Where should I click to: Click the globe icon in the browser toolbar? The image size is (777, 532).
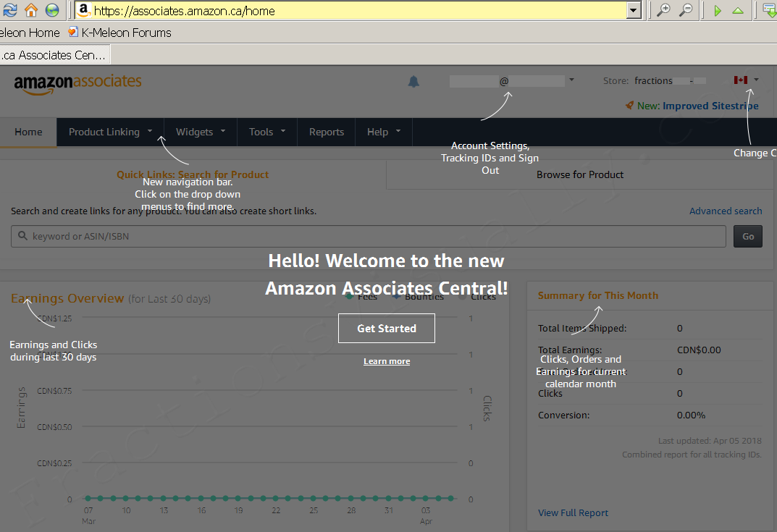(52, 10)
